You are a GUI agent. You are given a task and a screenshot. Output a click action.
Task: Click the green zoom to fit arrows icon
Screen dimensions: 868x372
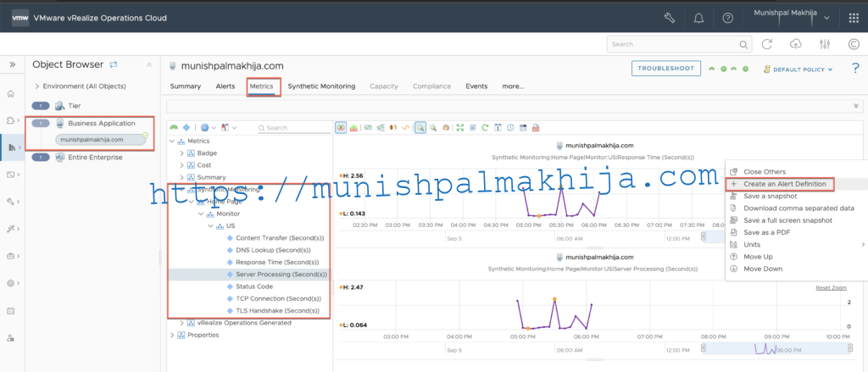point(460,127)
